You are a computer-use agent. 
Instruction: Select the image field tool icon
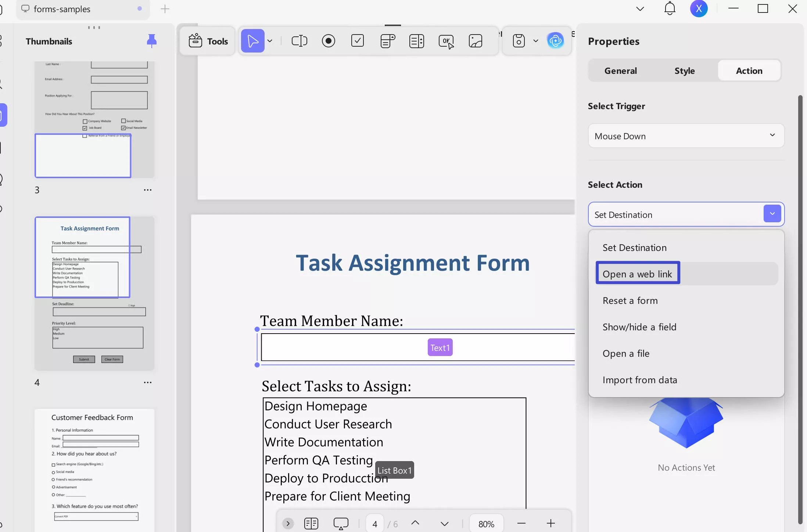tap(475, 41)
